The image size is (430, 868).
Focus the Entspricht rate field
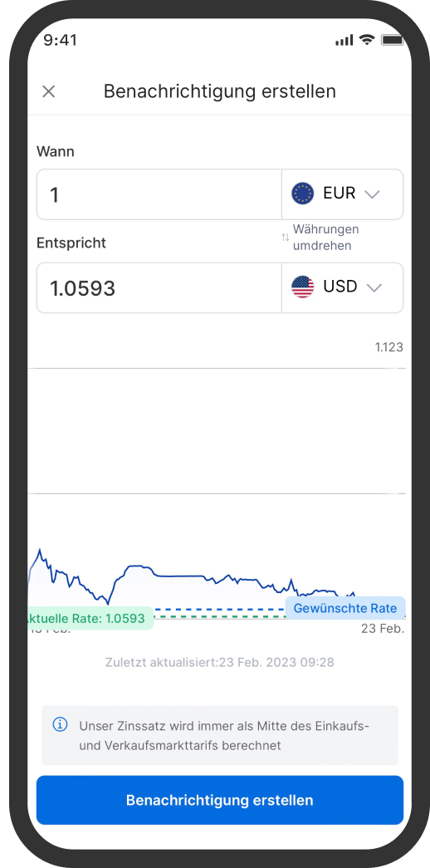159,288
